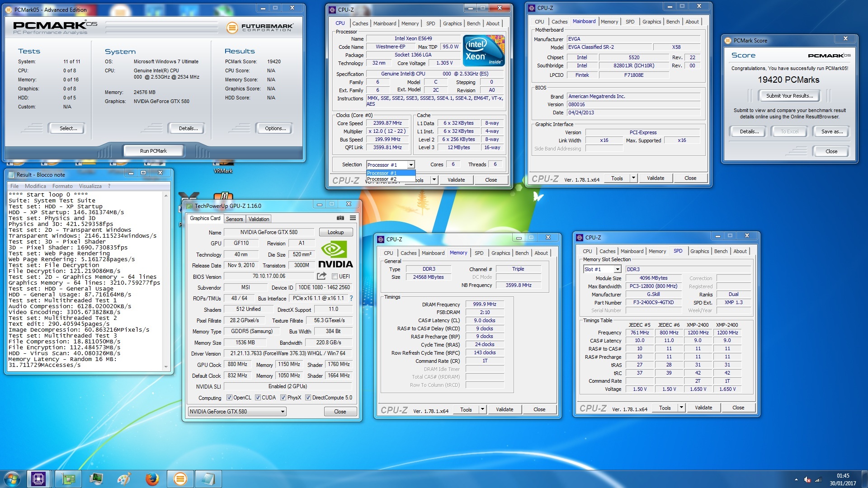Click the PCMark Score window title icon

[728, 41]
